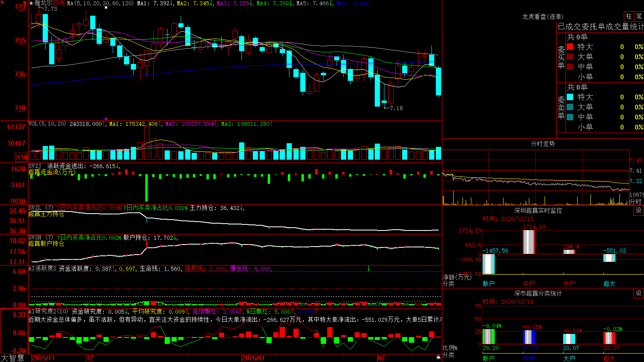Viewport: 644px width, 362px height.
Task: Open settings 设 for 深市超赢分类统计
Action: [639, 293]
